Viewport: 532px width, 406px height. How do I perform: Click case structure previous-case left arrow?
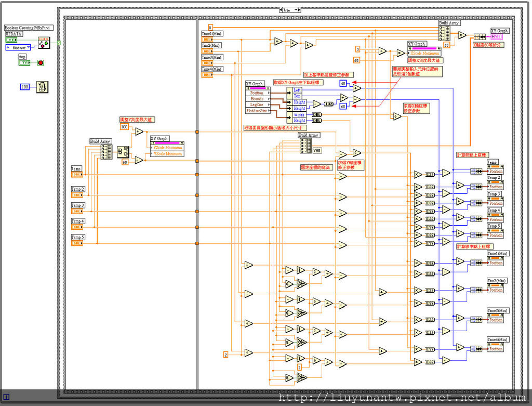coord(281,10)
